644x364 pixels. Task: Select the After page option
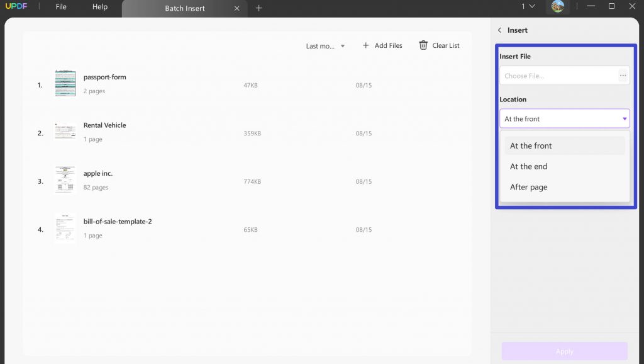(529, 187)
